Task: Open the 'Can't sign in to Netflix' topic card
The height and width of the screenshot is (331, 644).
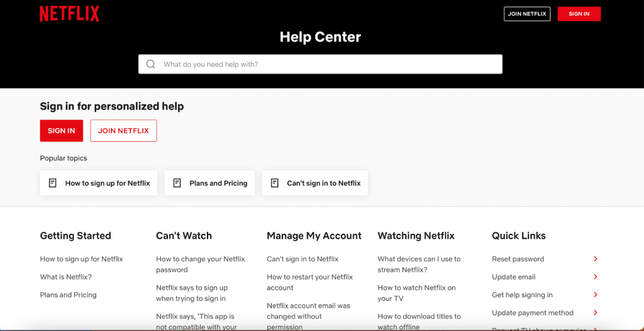Action: coord(314,183)
